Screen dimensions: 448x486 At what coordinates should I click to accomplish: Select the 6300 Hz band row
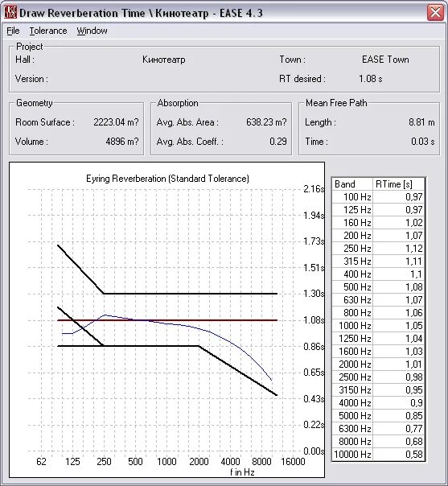378,428
